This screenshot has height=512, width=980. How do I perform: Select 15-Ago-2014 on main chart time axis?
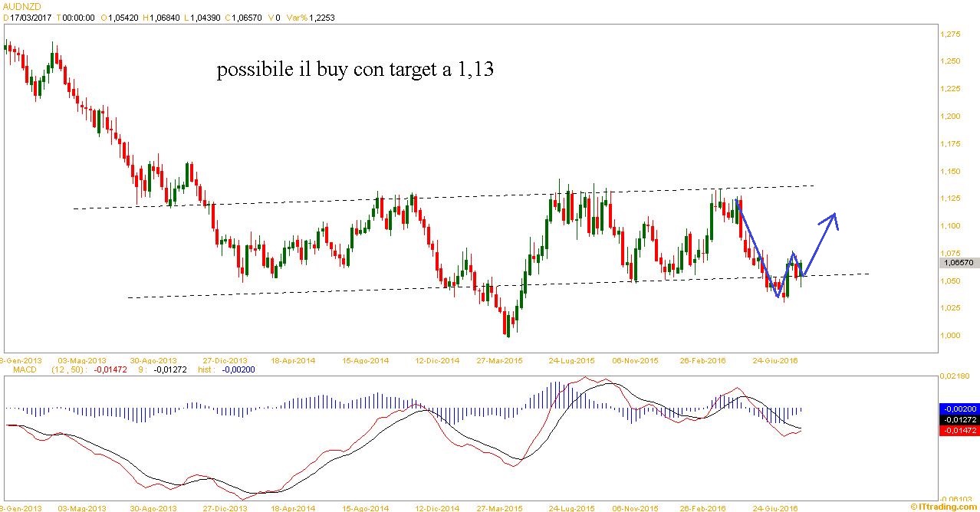pyautogui.click(x=365, y=360)
